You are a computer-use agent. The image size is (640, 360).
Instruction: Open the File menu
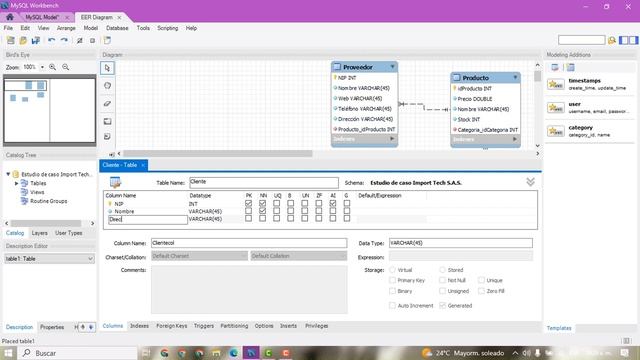8,28
